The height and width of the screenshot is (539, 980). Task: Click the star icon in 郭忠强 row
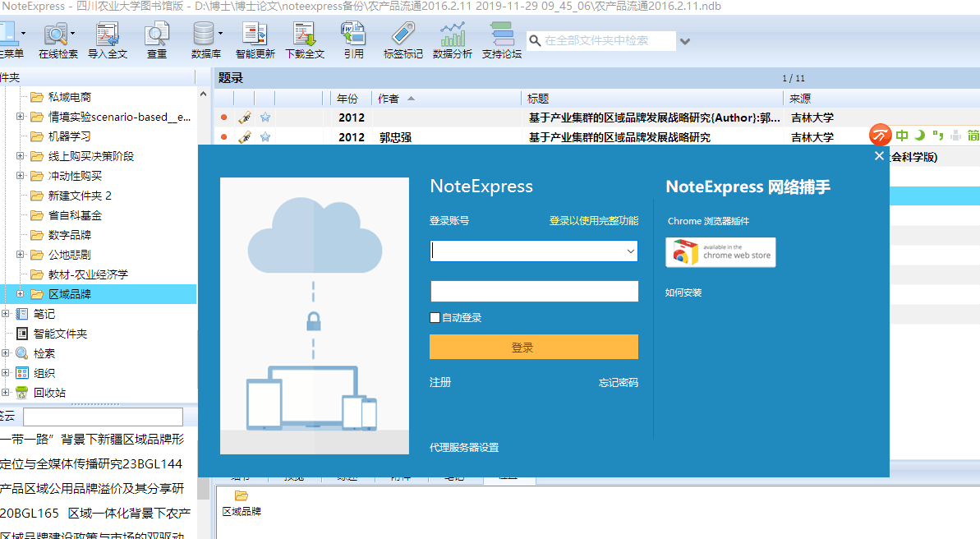pyautogui.click(x=265, y=137)
